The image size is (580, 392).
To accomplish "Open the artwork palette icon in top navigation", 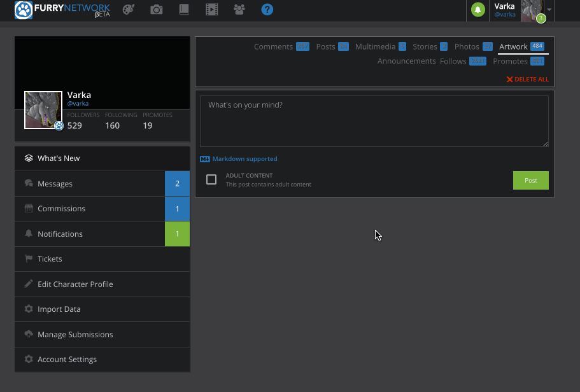I will point(129,10).
